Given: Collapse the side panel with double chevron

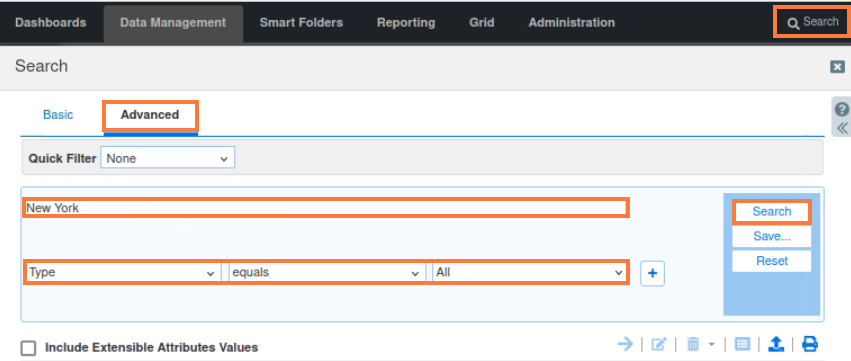Looking at the screenshot, I should point(842,129).
